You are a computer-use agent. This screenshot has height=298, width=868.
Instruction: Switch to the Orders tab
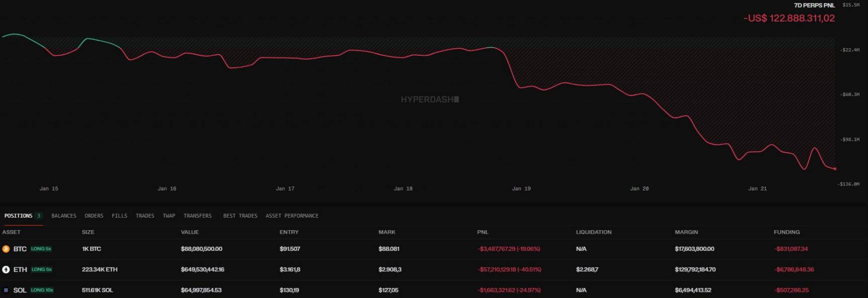(x=94, y=216)
